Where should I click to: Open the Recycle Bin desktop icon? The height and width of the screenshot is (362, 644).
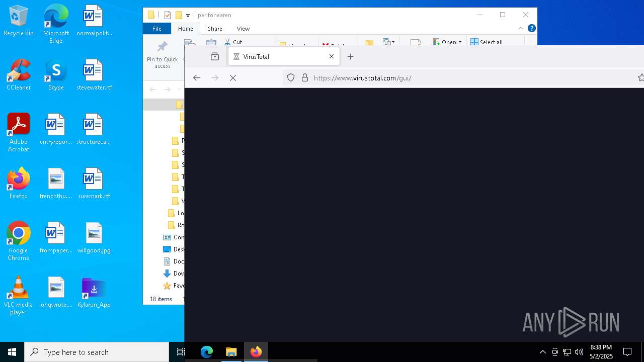click(19, 21)
